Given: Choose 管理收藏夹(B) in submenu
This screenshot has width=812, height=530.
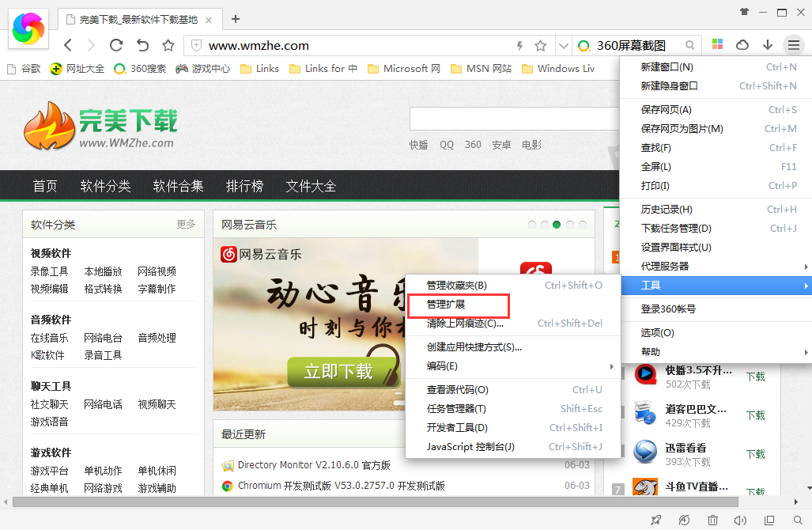Looking at the screenshot, I should [513, 286].
